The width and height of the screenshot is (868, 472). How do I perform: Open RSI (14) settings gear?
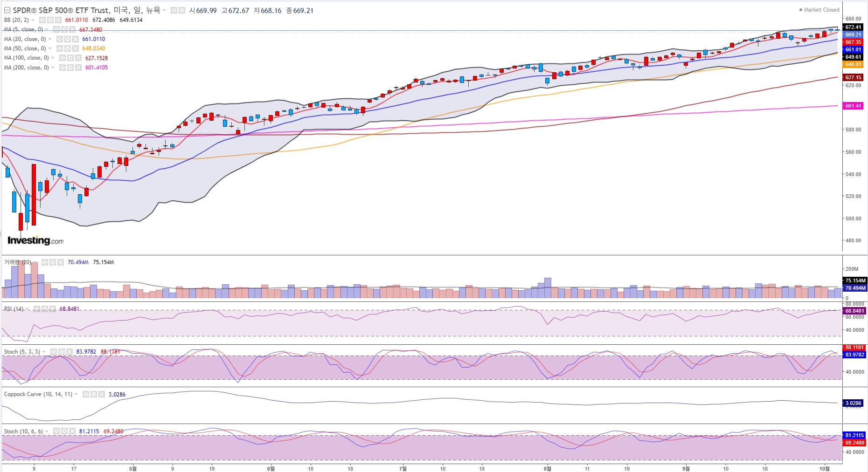pyautogui.click(x=44, y=309)
